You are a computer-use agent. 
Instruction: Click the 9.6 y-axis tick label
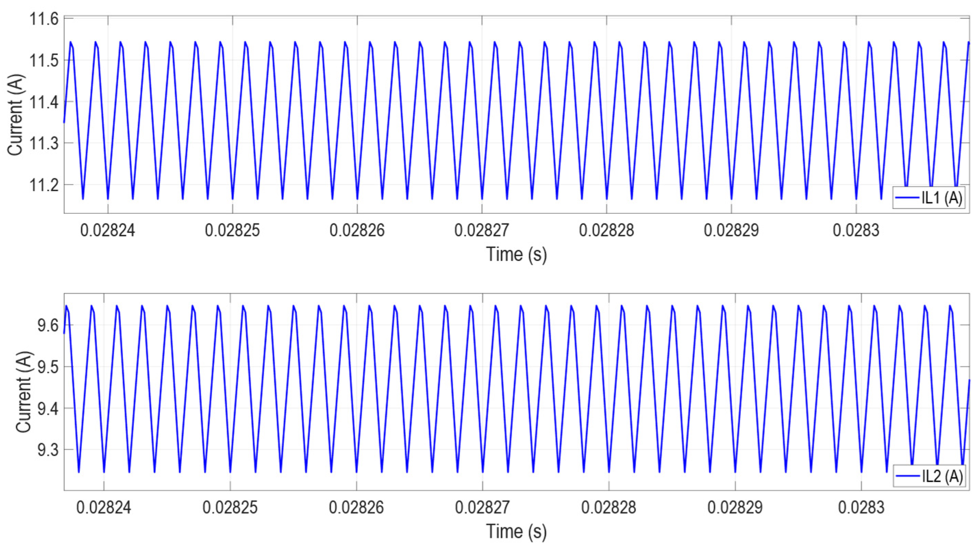pyautogui.click(x=48, y=325)
